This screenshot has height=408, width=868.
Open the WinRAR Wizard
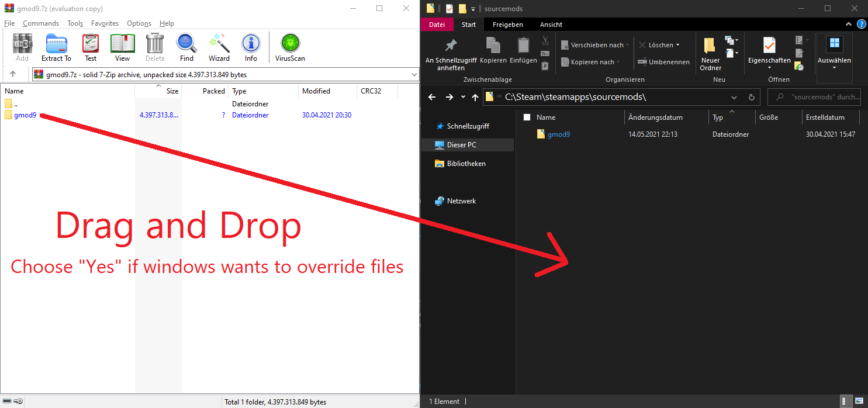point(219,47)
